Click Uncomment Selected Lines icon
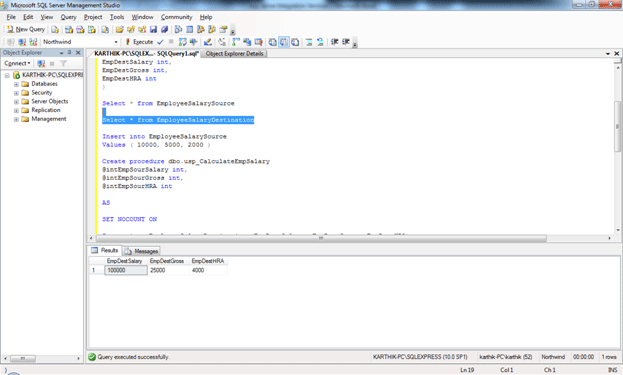 coord(320,42)
